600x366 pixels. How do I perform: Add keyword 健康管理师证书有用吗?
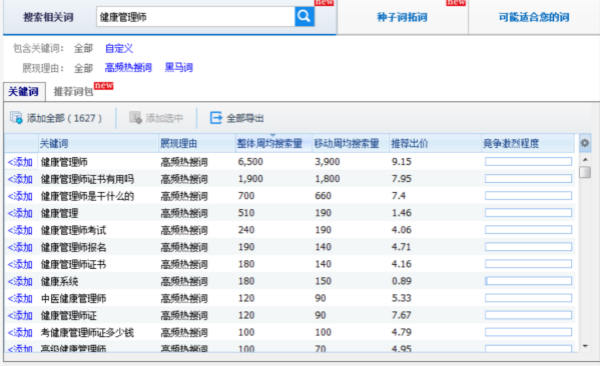[x=20, y=179]
